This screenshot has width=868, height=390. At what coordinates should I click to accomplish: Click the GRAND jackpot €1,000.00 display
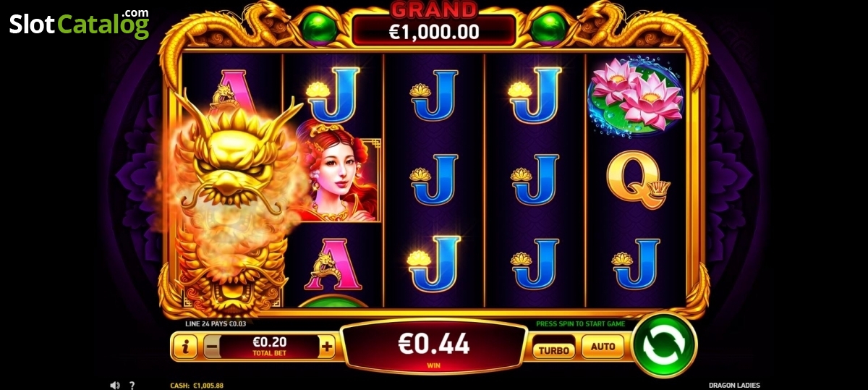click(434, 23)
